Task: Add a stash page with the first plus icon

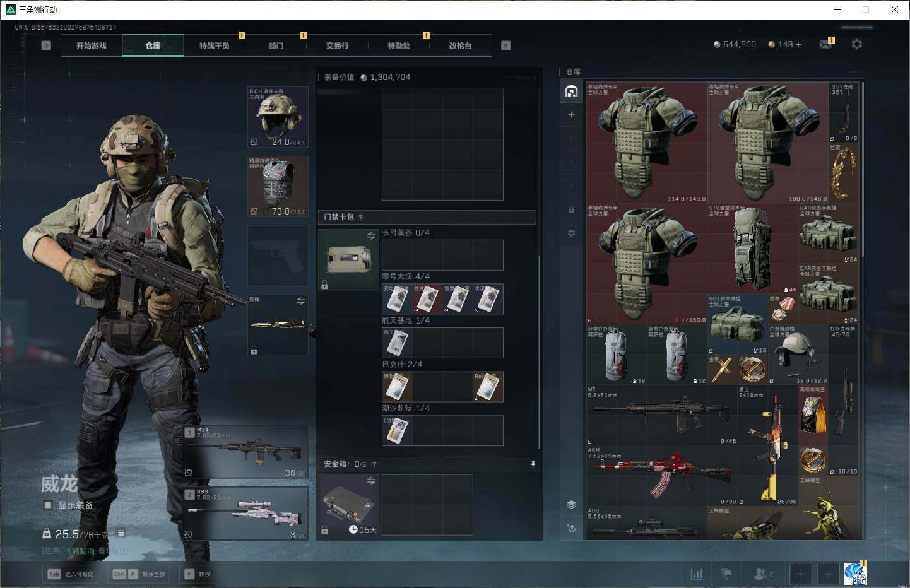Action: pos(571,115)
